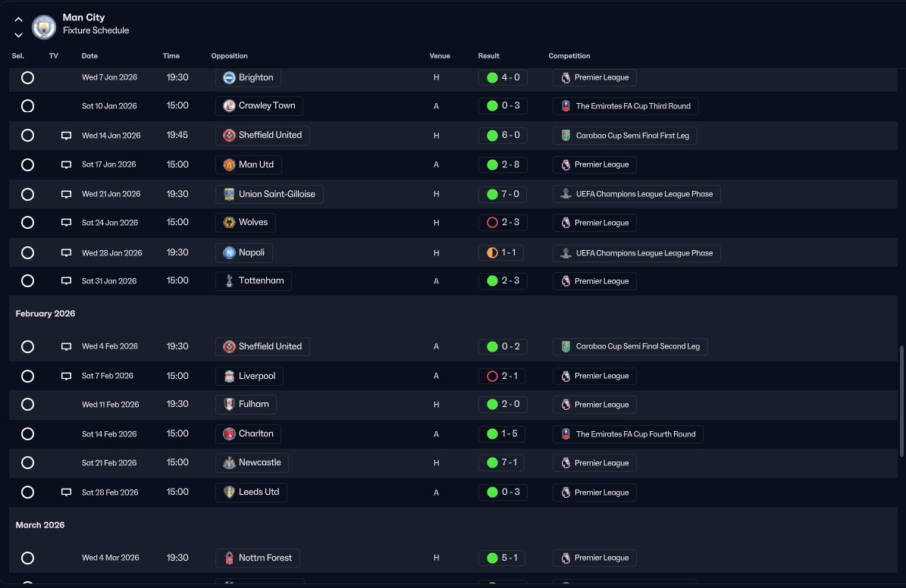Tick the selection circle for Newcastle fixture
Viewport: 906px width, 588px height.
click(x=27, y=463)
